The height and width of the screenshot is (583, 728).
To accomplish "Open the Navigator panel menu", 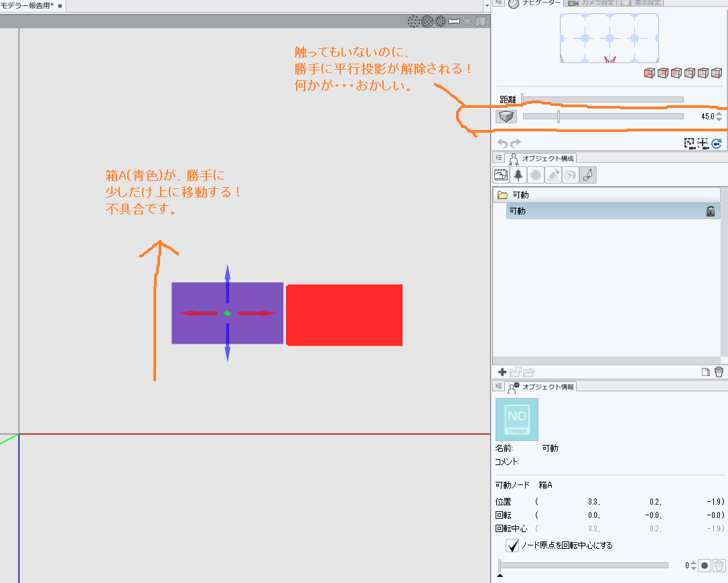I will [499, 2].
